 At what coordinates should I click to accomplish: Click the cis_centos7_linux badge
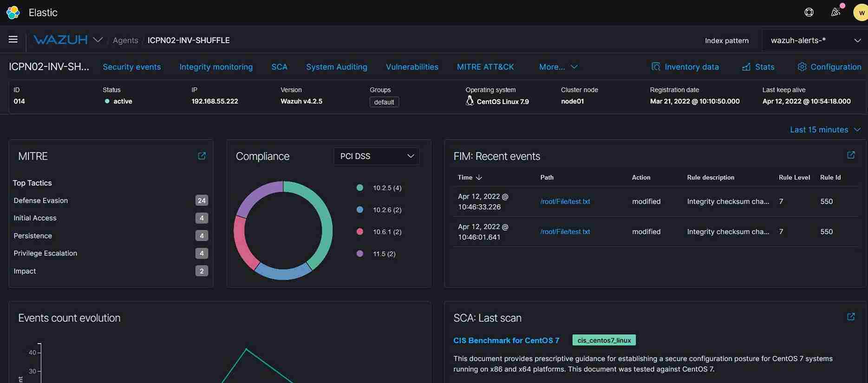pyautogui.click(x=604, y=340)
